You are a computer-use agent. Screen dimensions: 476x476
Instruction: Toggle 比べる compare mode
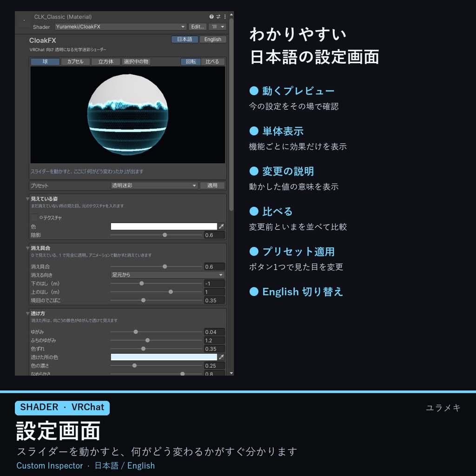[212, 62]
